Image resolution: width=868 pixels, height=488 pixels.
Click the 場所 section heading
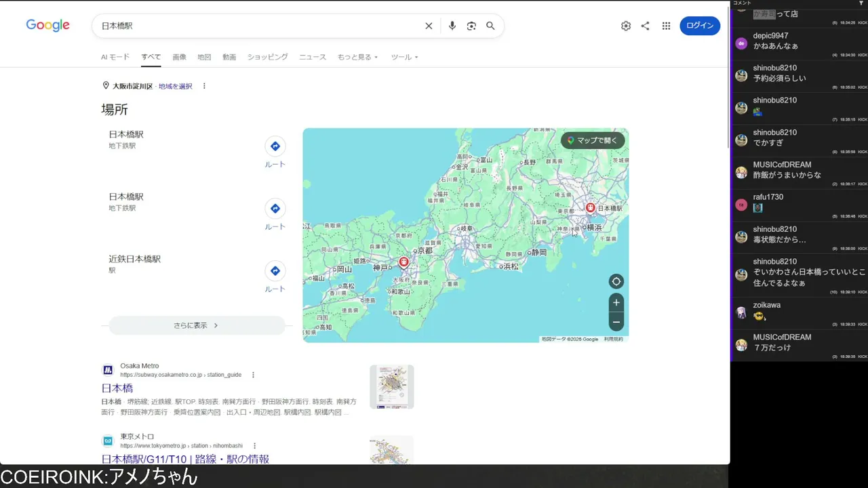115,110
